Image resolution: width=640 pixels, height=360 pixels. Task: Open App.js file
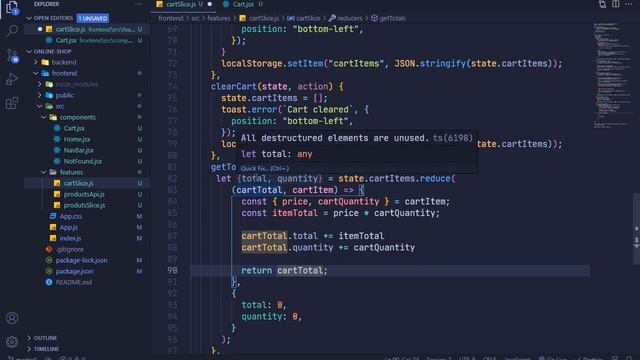68,227
